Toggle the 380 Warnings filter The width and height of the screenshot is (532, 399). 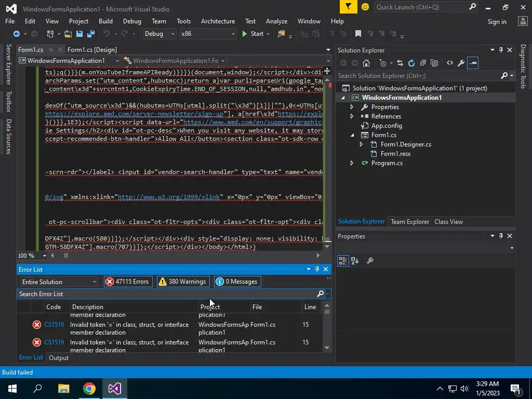click(183, 282)
